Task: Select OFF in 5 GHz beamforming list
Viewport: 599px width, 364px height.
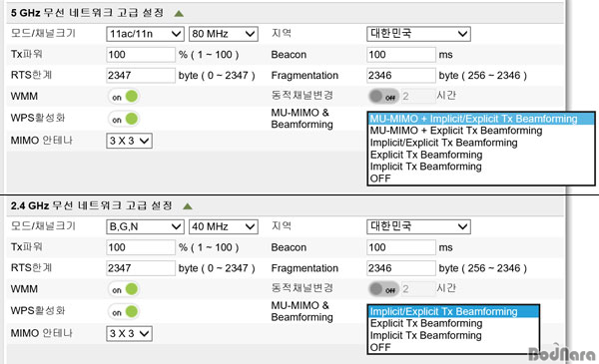Action: point(380,179)
